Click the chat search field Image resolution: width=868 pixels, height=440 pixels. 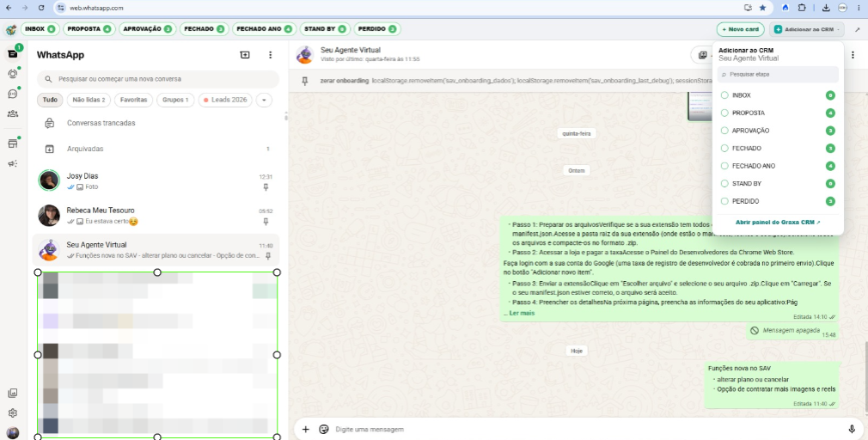[x=158, y=79]
